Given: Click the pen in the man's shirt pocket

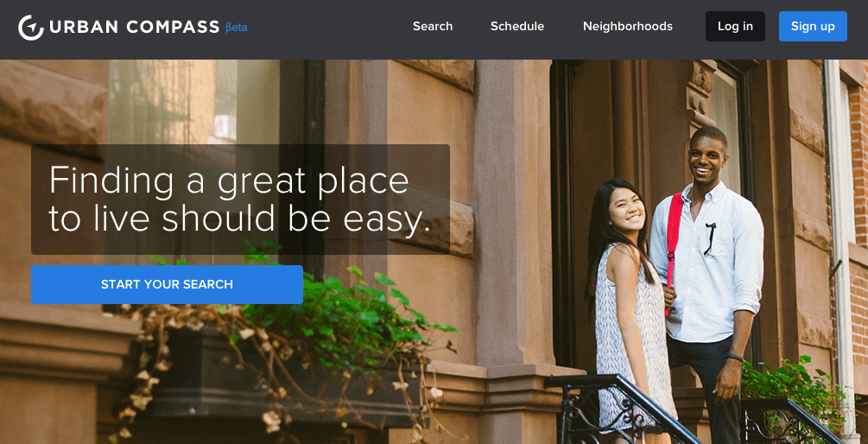Looking at the screenshot, I should coord(710,238).
